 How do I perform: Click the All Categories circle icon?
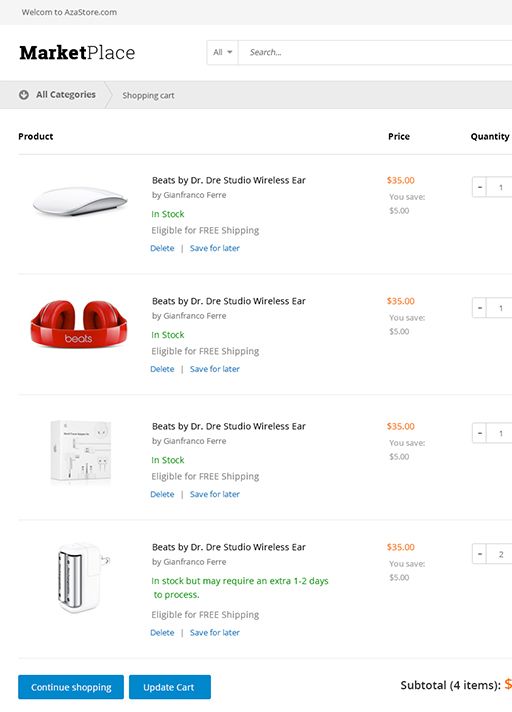(24, 95)
